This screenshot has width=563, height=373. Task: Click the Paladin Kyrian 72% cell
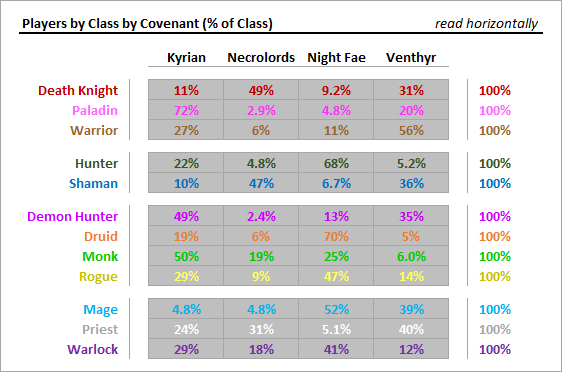pyautogui.click(x=186, y=110)
